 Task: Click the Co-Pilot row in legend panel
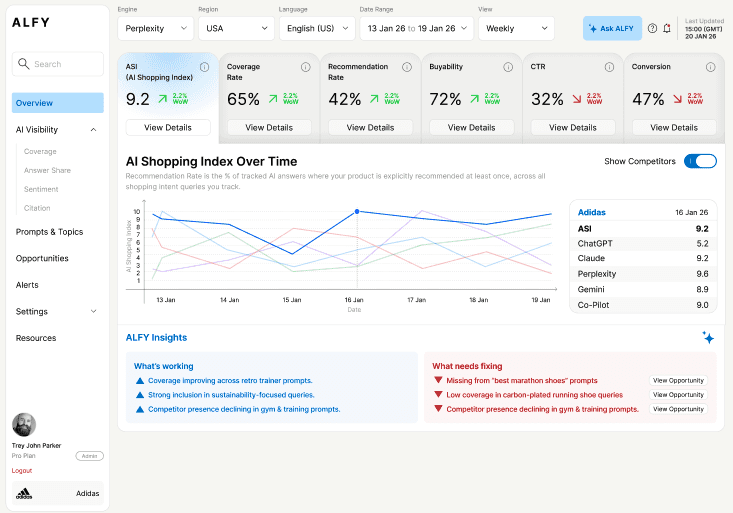click(x=643, y=305)
